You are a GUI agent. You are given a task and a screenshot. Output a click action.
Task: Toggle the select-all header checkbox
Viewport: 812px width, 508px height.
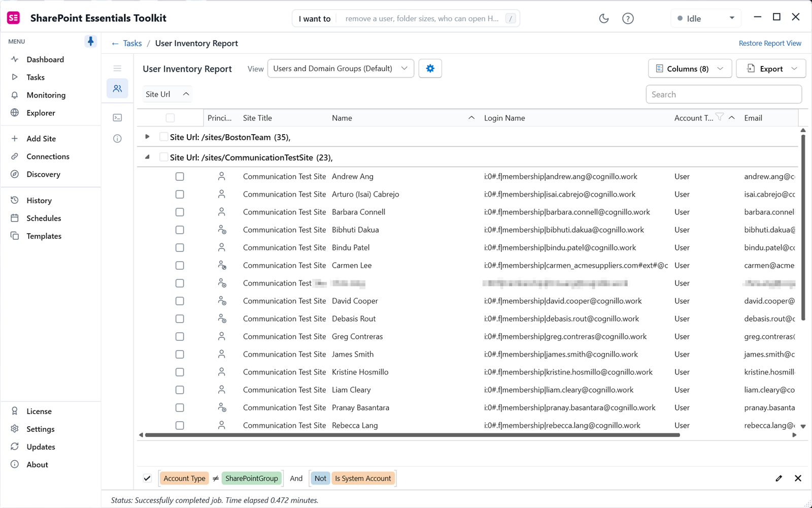(170, 118)
